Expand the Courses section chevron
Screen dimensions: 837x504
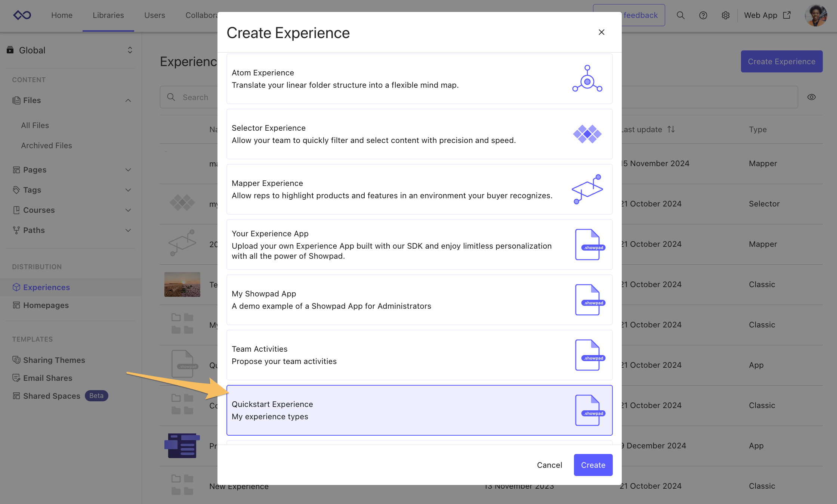(128, 210)
